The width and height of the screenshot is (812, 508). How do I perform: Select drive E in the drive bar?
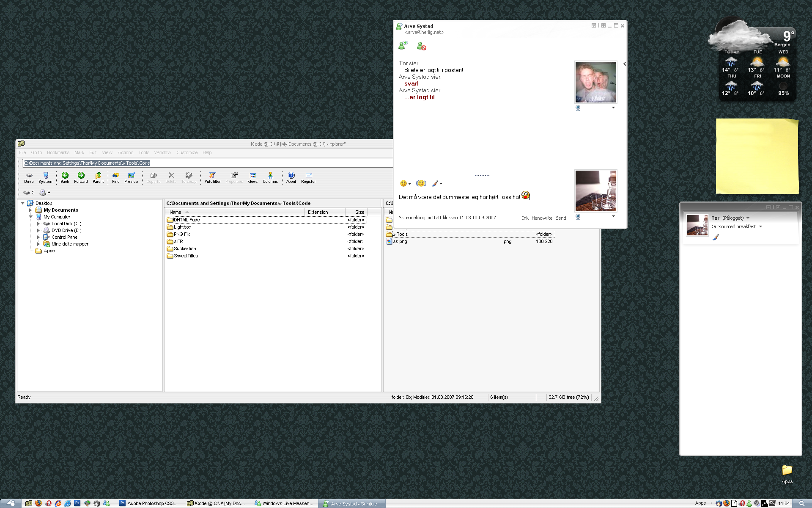pyautogui.click(x=44, y=193)
